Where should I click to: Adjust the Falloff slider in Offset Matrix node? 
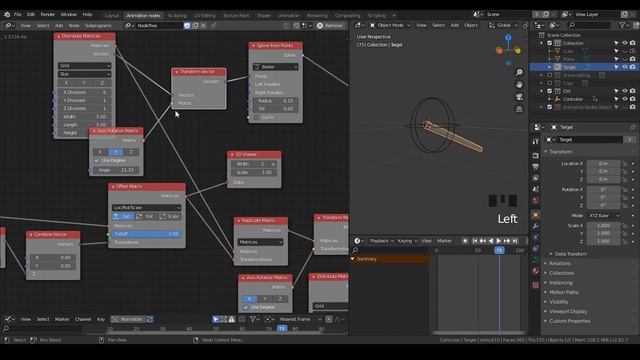click(147, 234)
